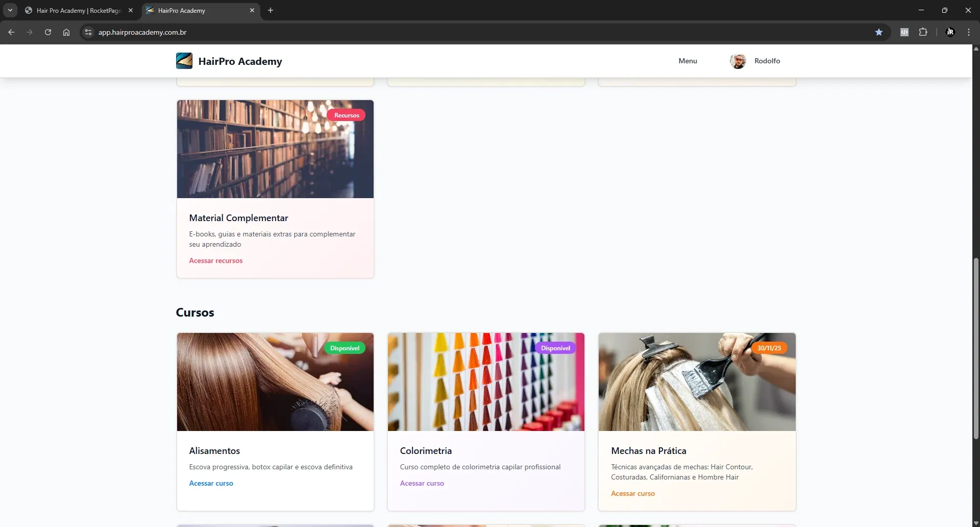This screenshot has height=527, width=980.
Task: Close the active HairPro Academy tab
Action: [x=252, y=10]
